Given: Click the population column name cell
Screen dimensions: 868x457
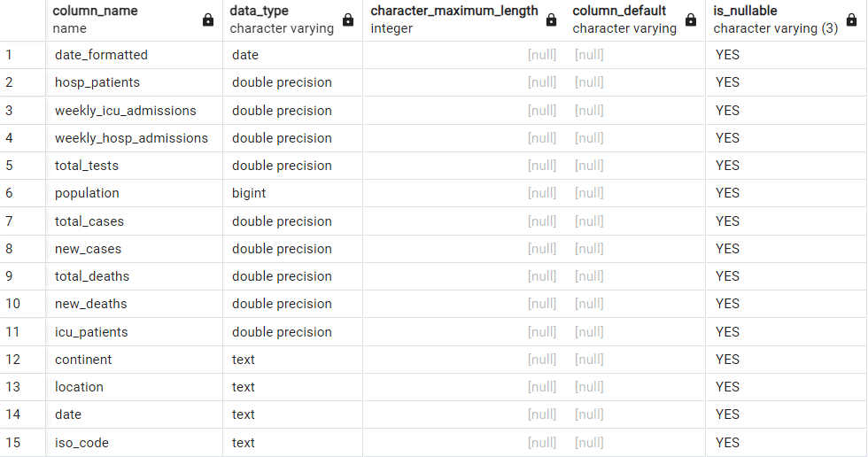Looking at the screenshot, I should (x=87, y=193).
